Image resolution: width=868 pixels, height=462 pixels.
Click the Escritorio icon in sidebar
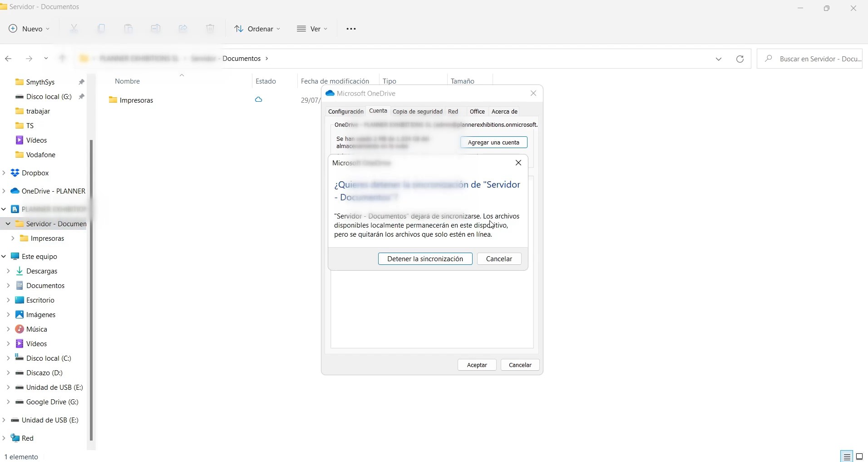click(20, 300)
